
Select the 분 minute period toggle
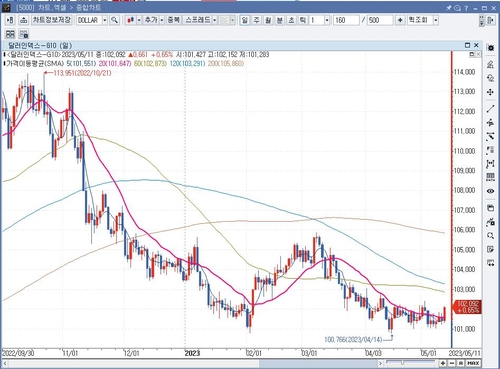click(280, 20)
